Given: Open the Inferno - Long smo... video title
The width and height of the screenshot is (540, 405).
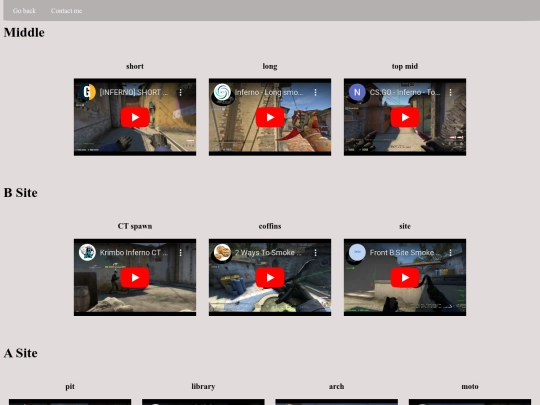Looking at the screenshot, I should [269, 92].
